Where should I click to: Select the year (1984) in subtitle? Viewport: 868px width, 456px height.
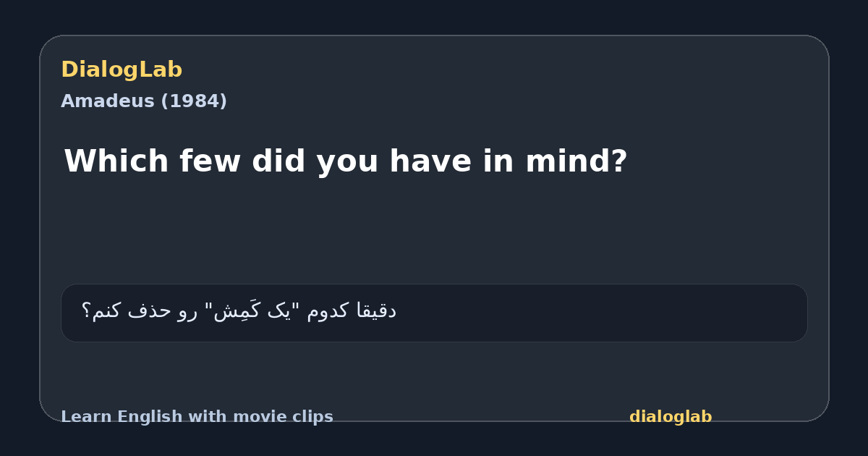194,101
